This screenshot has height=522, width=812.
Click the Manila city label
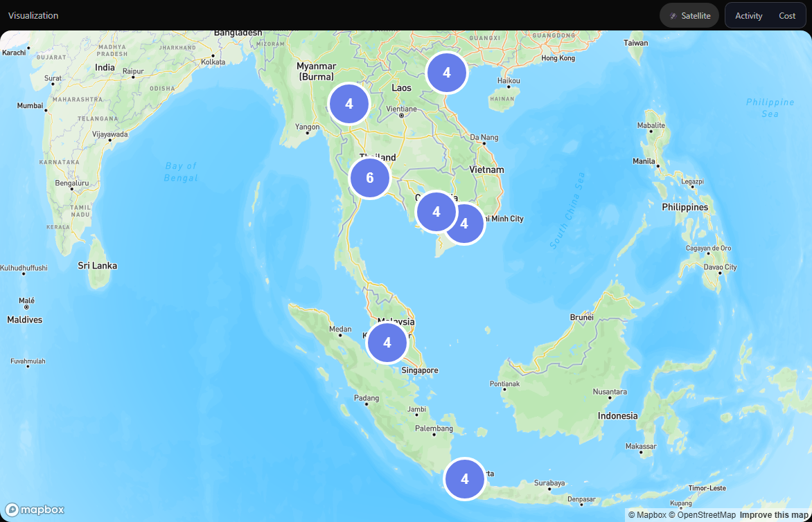[x=644, y=161]
